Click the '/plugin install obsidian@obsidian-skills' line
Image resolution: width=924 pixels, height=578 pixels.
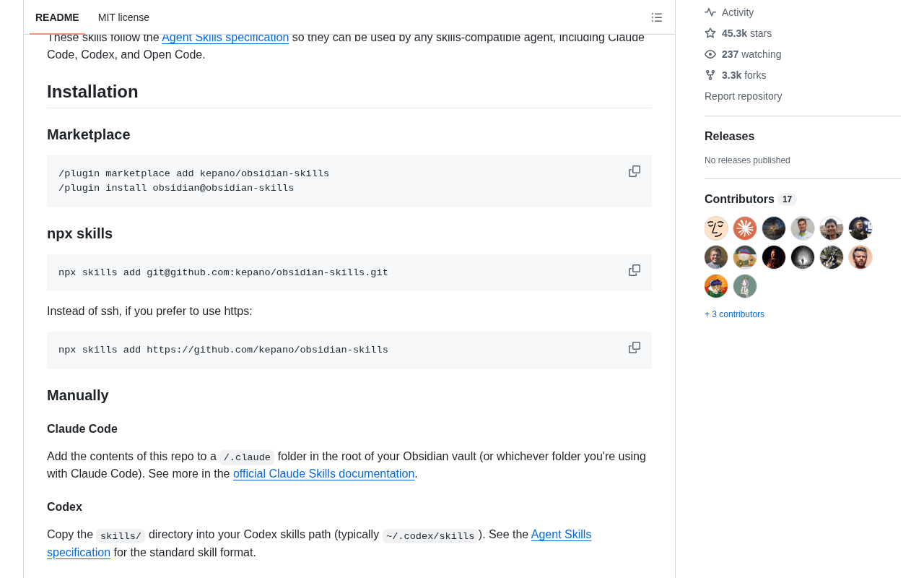[x=176, y=189]
